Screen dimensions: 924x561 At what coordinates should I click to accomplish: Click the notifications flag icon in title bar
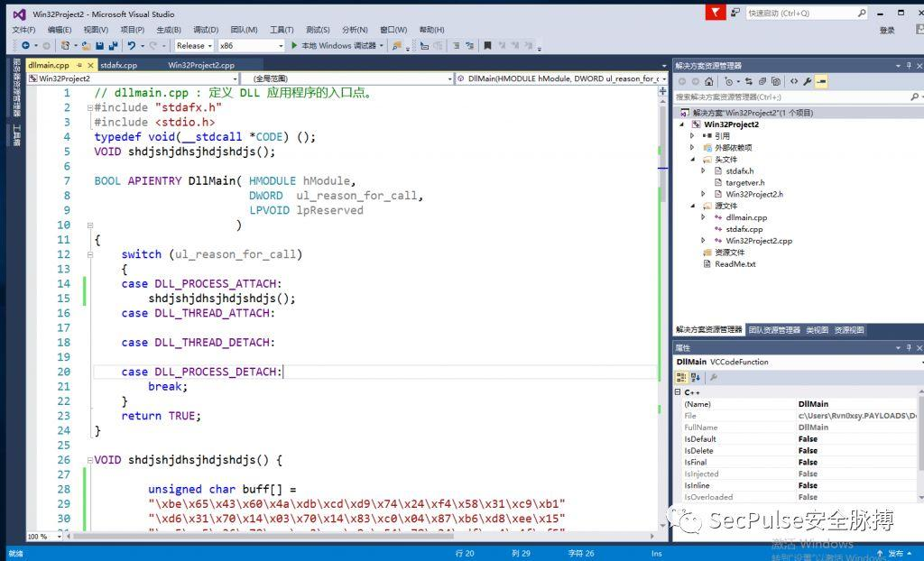pos(716,13)
